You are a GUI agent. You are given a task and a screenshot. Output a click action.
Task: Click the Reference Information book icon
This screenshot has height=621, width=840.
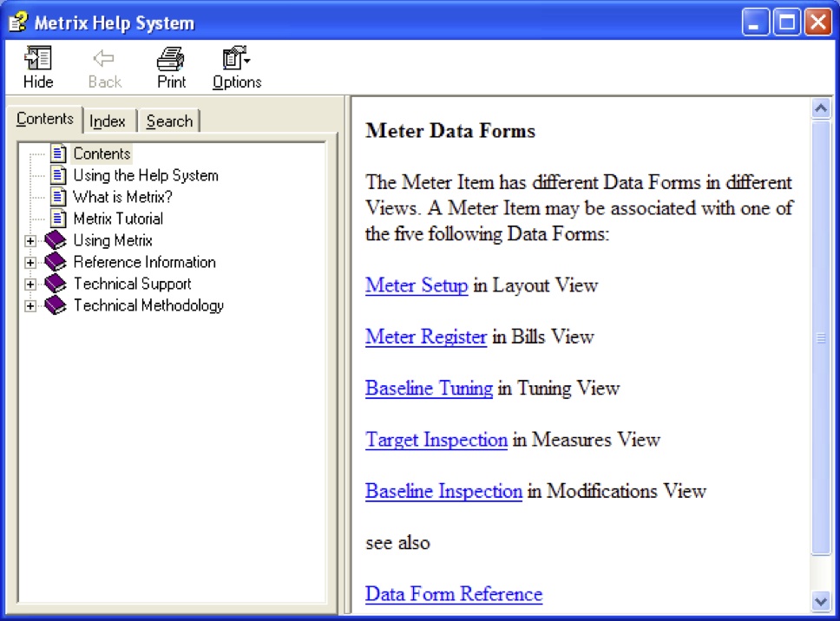56,262
